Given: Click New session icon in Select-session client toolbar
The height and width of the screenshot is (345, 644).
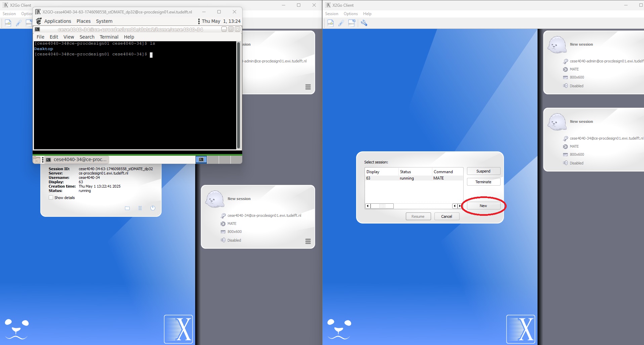Looking at the screenshot, I should pyautogui.click(x=331, y=23).
